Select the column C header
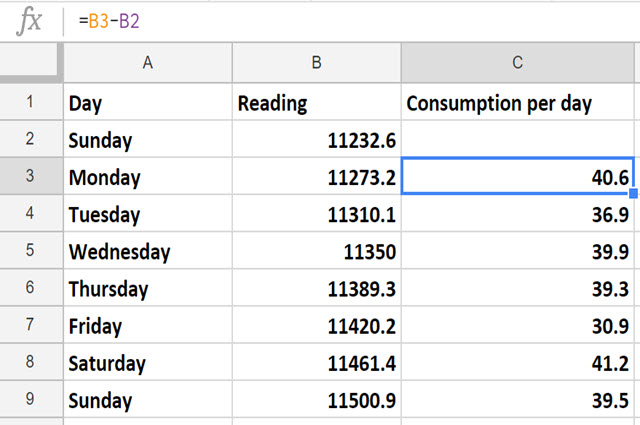Screen dimensions: 640x425 coord(518,62)
